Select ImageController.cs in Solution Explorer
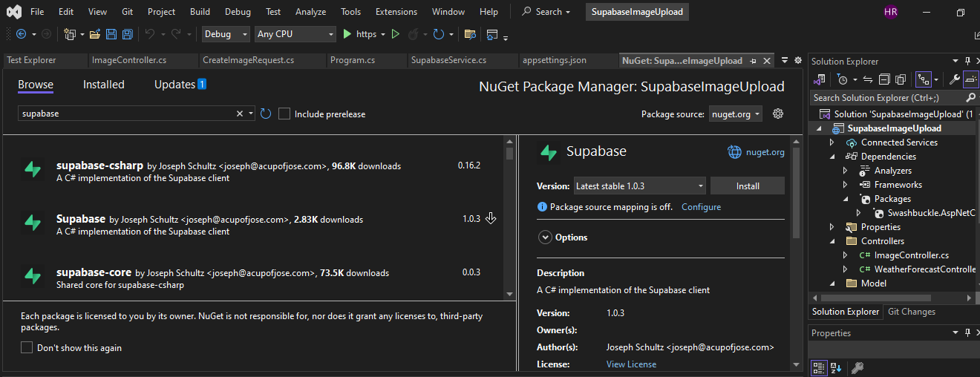This screenshot has height=377, width=980. [x=911, y=255]
